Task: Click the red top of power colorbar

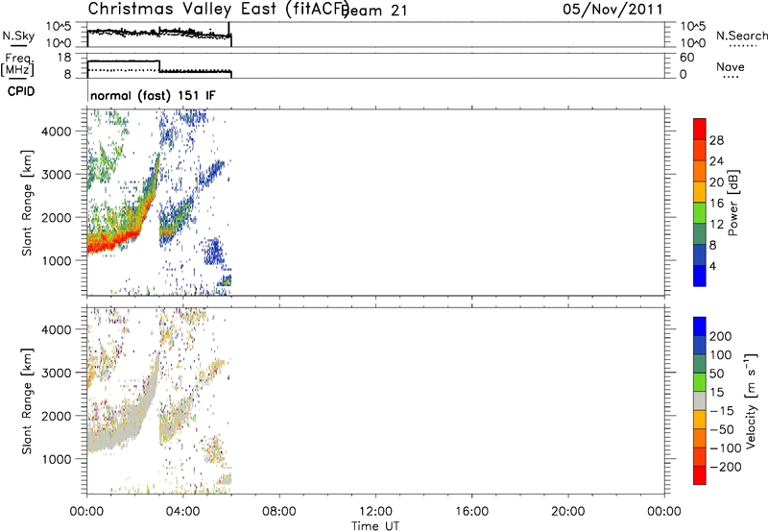Action: pos(700,130)
